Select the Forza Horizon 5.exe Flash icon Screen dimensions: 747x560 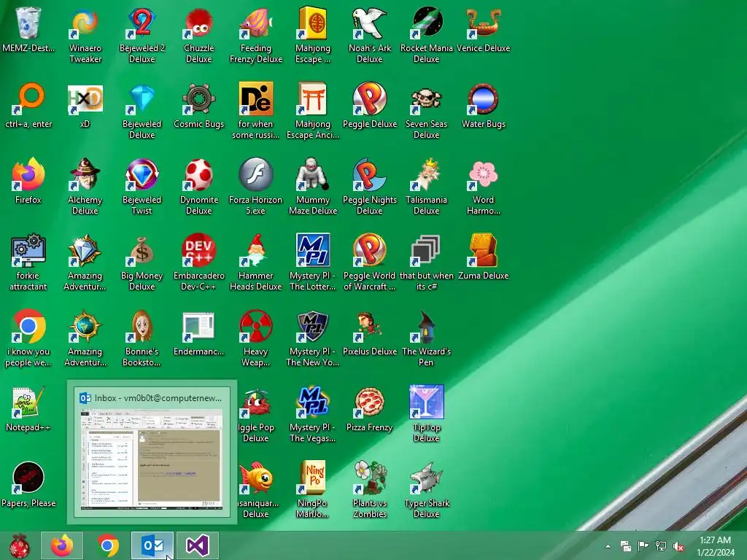point(256,174)
